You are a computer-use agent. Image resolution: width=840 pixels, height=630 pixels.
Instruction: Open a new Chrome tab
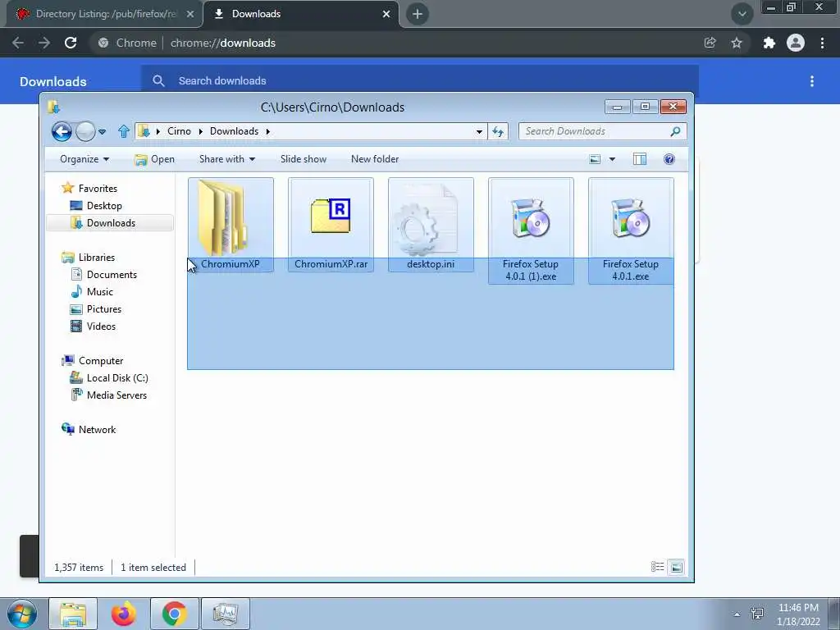click(418, 14)
